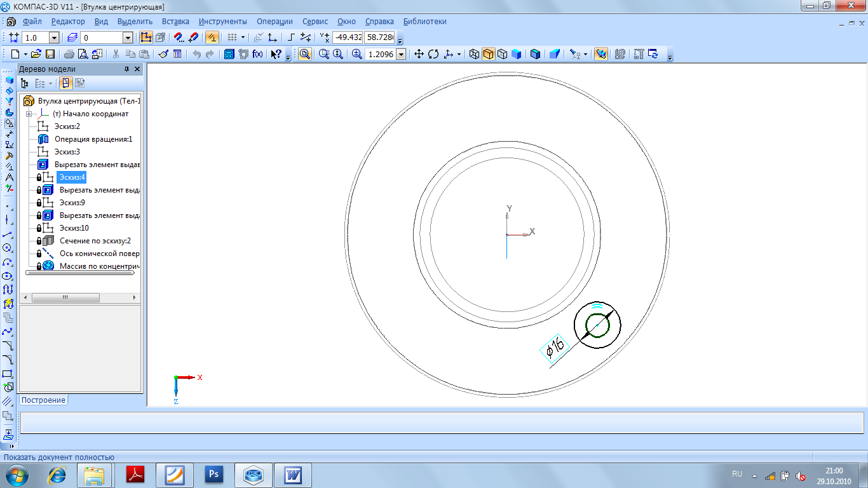Select the circle tool in left toolbar

(x=8, y=248)
